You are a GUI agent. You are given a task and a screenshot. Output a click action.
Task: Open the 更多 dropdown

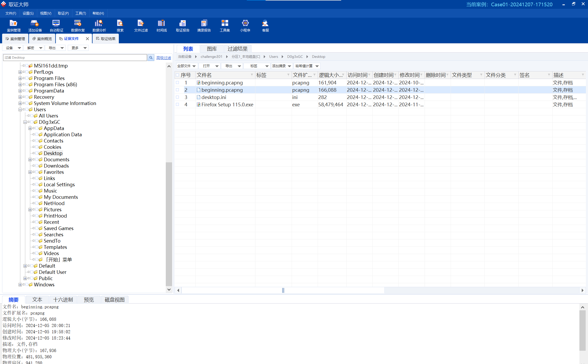pyautogui.click(x=78, y=48)
